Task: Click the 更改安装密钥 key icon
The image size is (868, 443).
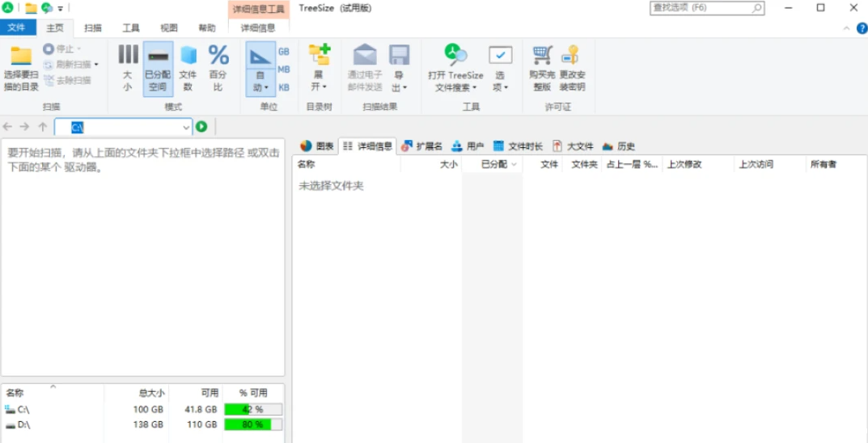Action: click(x=571, y=55)
